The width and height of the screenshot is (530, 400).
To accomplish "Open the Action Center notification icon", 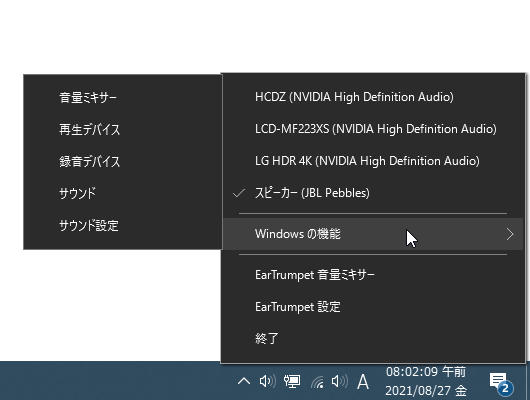I will pos(501,383).
